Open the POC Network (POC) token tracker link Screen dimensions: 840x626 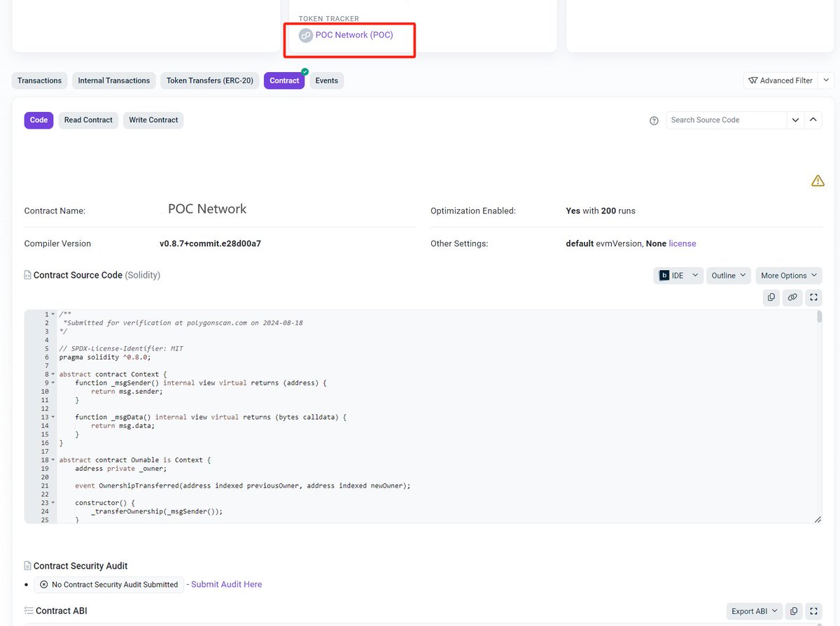(354, 34)
